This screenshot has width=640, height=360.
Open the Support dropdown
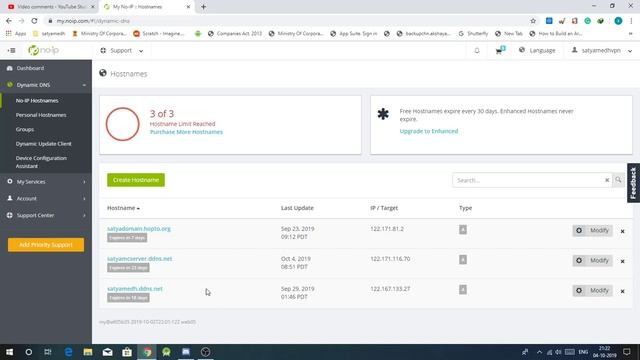click(122, 51)
